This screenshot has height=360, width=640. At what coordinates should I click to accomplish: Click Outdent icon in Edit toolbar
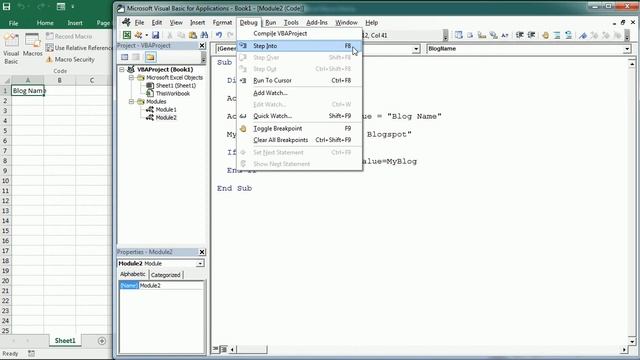tap(531, 36)
